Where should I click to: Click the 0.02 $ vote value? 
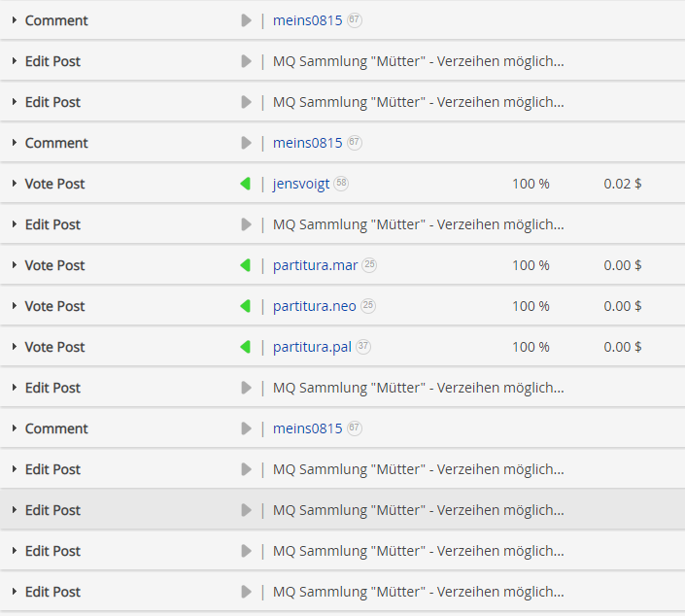click(x=622, y=184)
